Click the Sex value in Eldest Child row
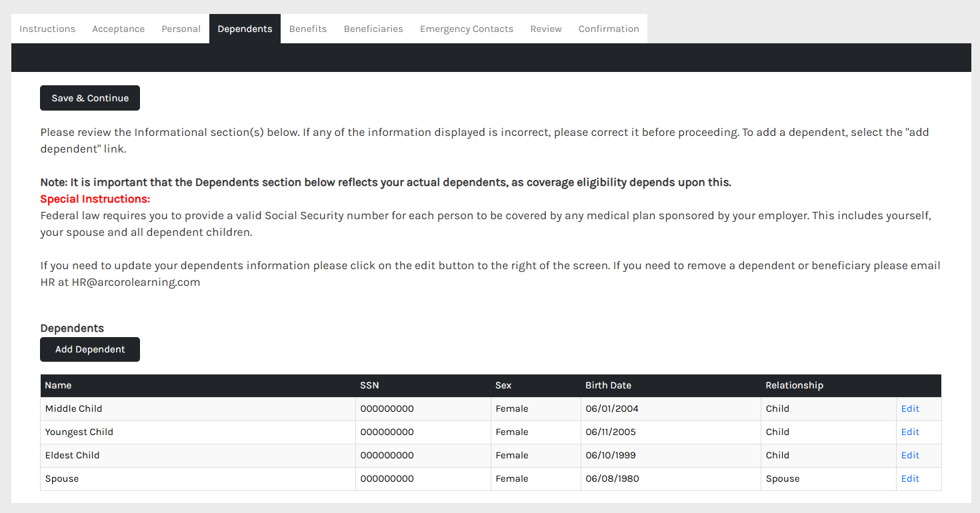This screenshot has height=513, width=980. tap(512, 455)
